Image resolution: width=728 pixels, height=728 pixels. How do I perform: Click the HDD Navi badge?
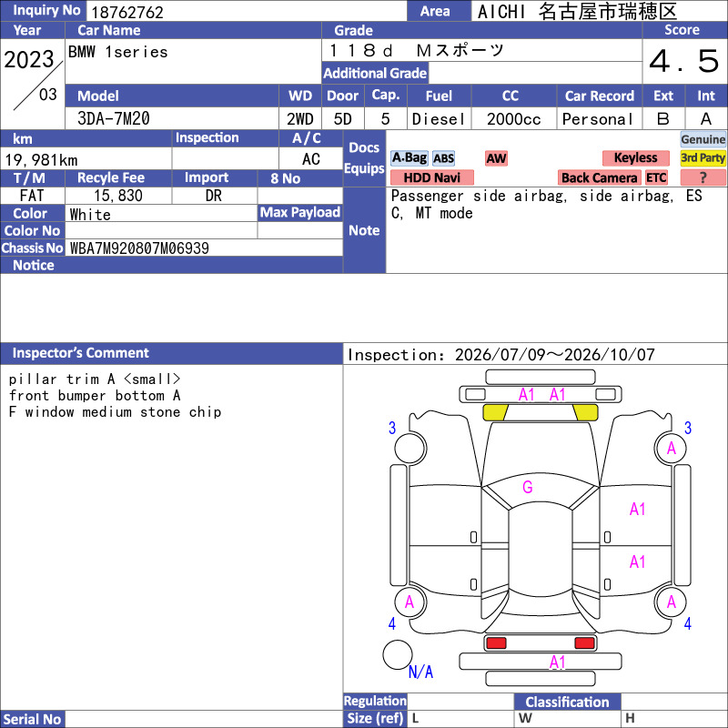(x=431, y=177)
